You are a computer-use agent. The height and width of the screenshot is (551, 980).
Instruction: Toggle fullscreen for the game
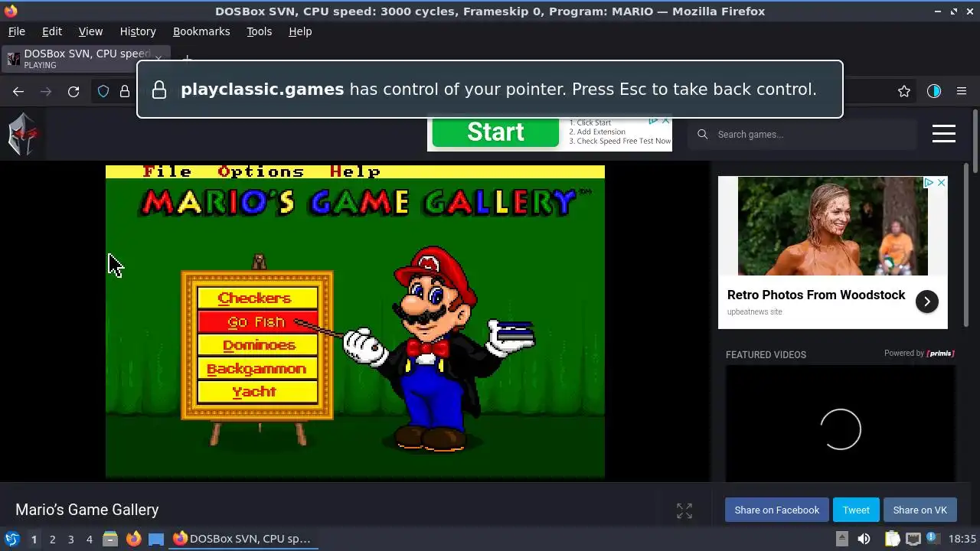(684, 511)
